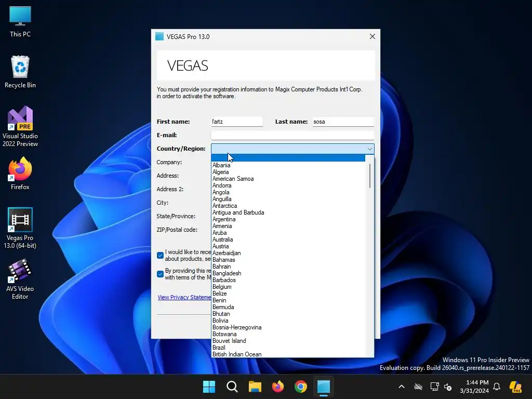Select Brazil as the country
Image resolution: width=532 pixels, height=399 pixels.
click(288, 348)
